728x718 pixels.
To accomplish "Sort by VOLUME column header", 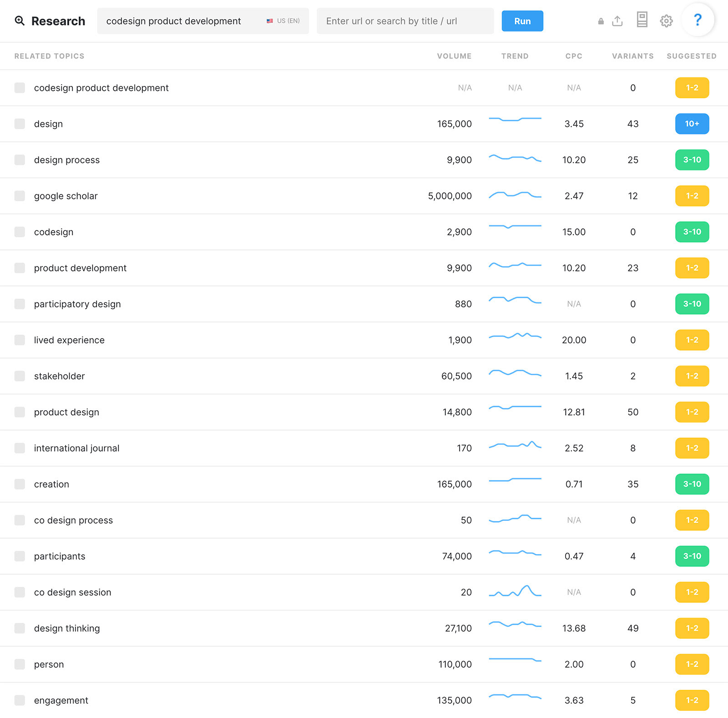I will pos(454,56).
